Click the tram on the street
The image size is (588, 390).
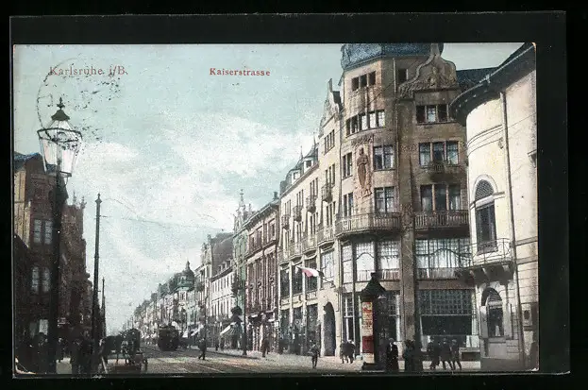(x=168, y=337)
